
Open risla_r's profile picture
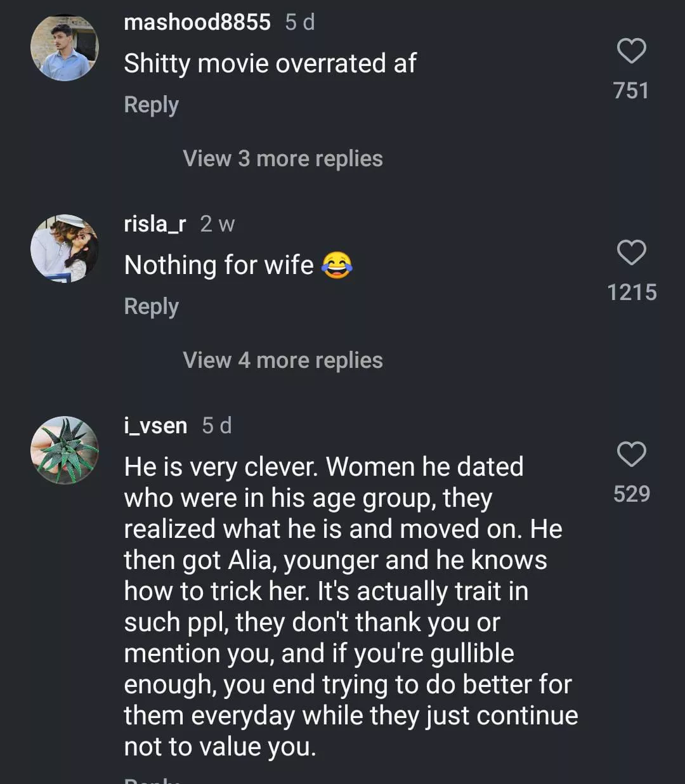click(65, 249)
